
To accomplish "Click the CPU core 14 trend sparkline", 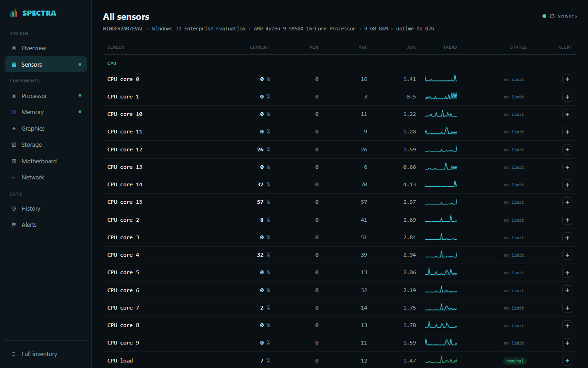I will click(x=441, y=184).
